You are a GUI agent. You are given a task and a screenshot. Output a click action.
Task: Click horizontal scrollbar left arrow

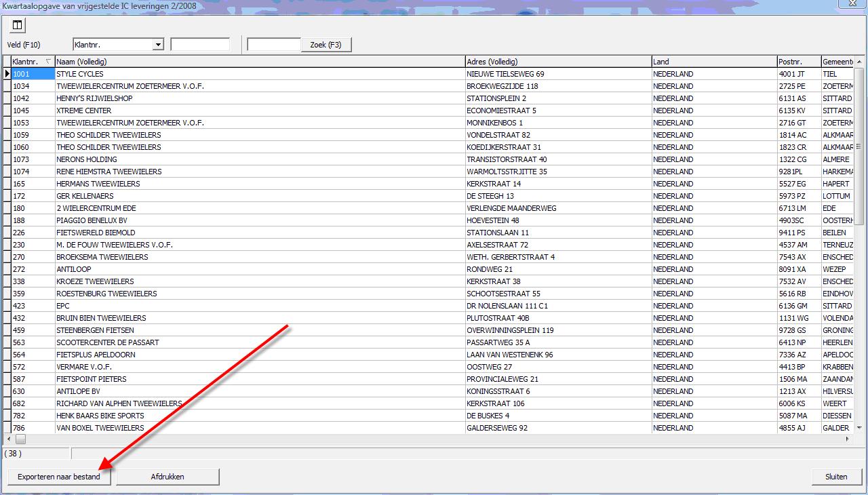click(9, 439)
